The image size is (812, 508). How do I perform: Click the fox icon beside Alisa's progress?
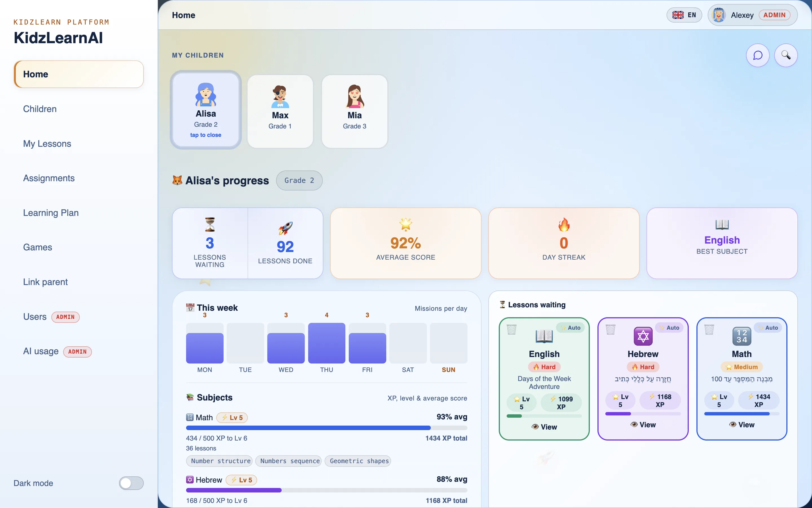coord(177,180)
